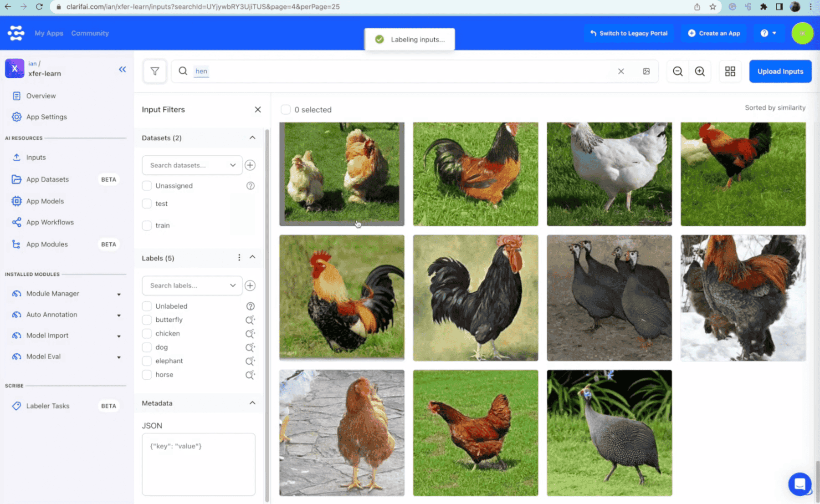This screenshot has width=820, height=504.
Task: Click the search by image icon
Action: 646,71
